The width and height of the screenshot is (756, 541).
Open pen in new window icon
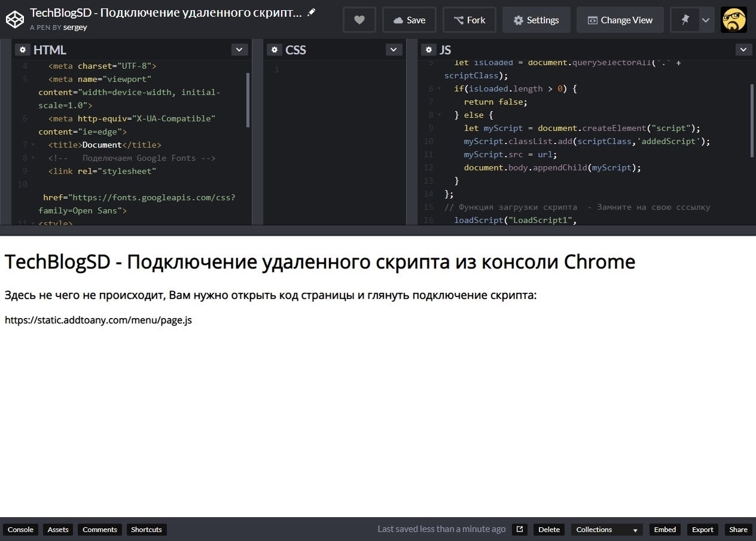[x=520, y=529]
